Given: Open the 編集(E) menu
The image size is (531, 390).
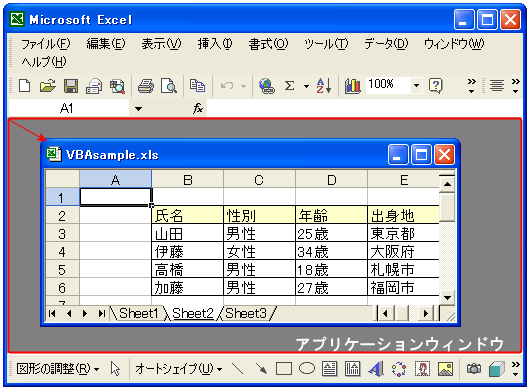Looking at the screenshot, I should (106, 44).
